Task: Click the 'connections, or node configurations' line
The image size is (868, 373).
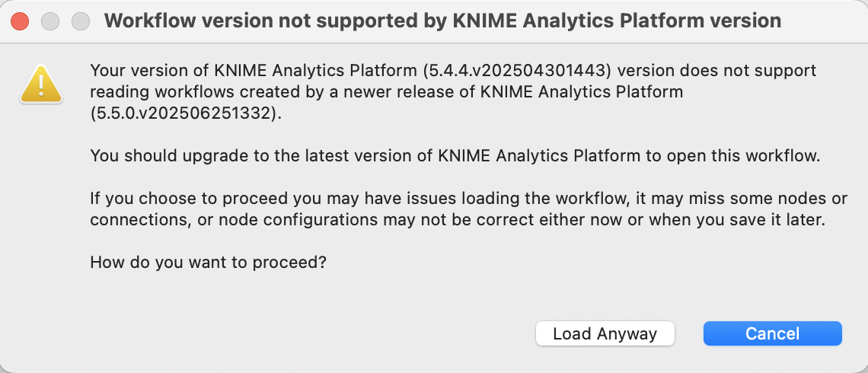Action: pos(458,220)
